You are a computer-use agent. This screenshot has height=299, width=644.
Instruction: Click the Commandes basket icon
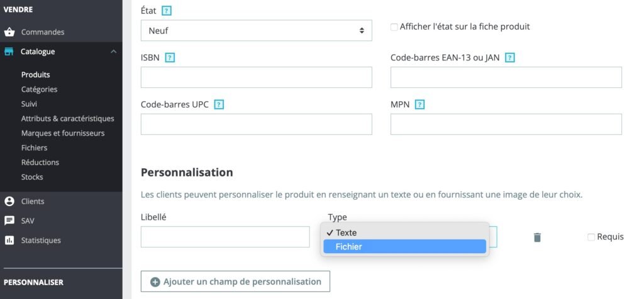tap(9, 32)
